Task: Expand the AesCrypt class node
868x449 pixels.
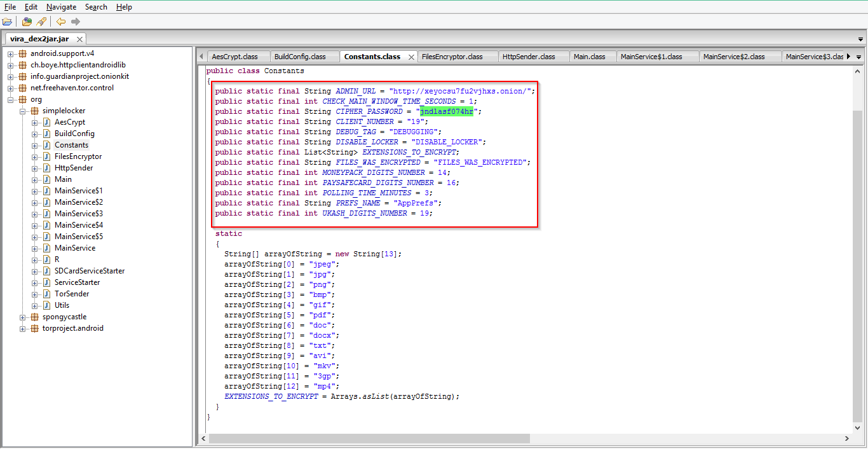Action: pyautogui.click(x=35, y=122)
